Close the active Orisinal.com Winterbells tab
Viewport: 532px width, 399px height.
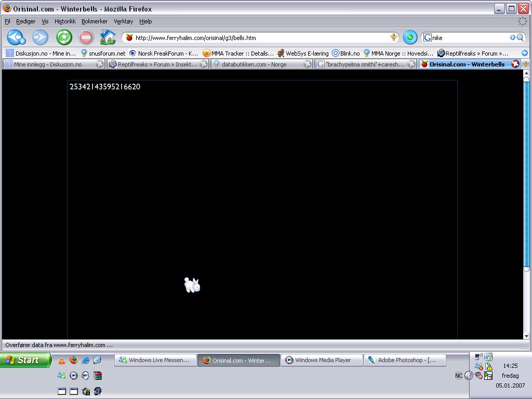coord(515,64)
